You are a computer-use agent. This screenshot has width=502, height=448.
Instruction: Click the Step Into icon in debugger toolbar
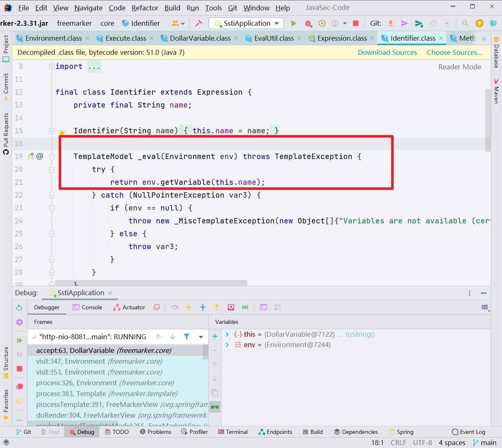click(189, 307)
